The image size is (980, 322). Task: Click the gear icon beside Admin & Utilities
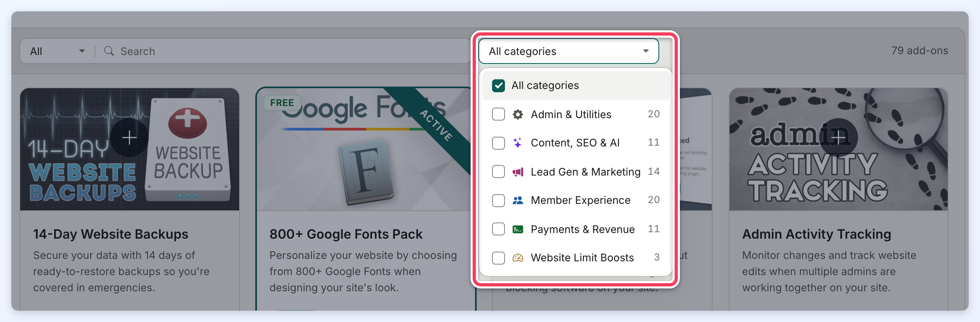click(517, 114)
